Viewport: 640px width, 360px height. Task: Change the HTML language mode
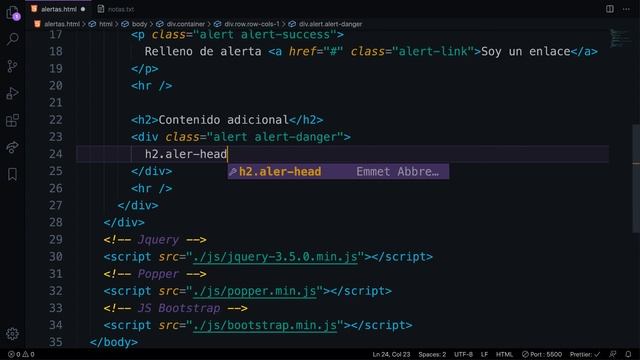coord(504,354)
